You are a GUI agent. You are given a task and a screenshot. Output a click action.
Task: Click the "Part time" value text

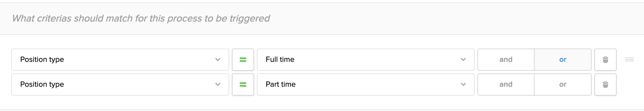280,84
